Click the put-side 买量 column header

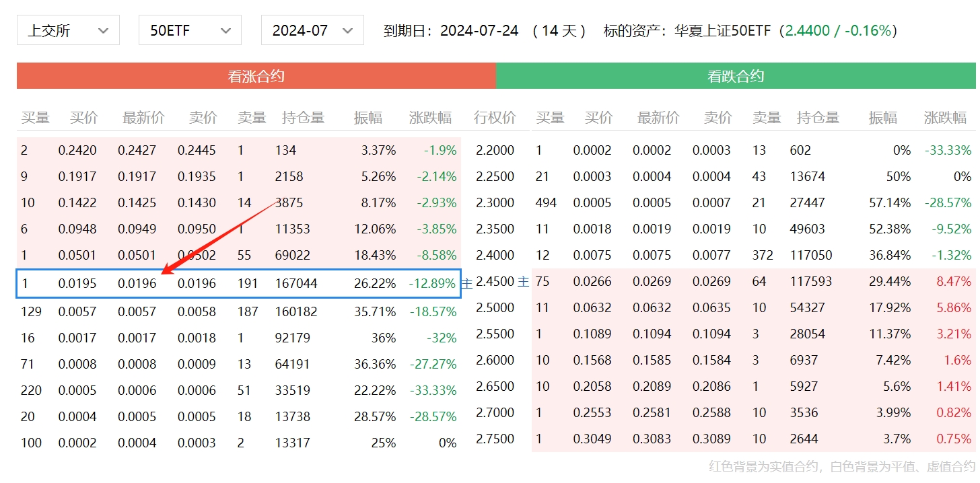[550, 118]
